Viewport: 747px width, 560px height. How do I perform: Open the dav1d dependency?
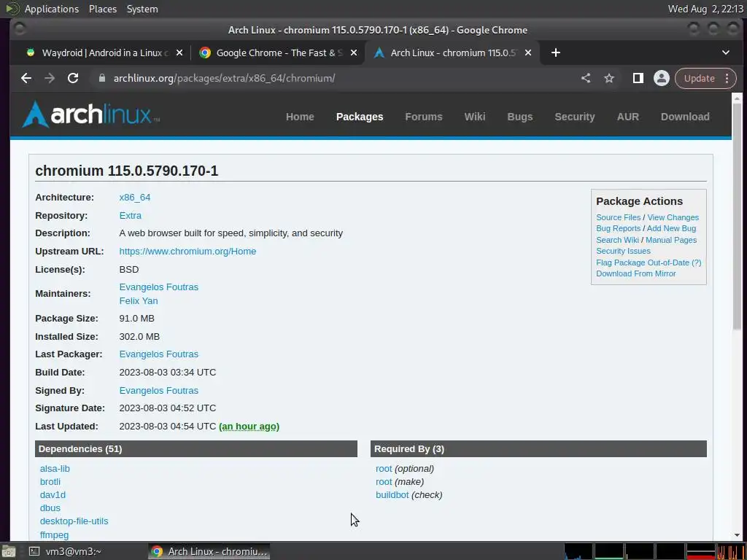53,495
